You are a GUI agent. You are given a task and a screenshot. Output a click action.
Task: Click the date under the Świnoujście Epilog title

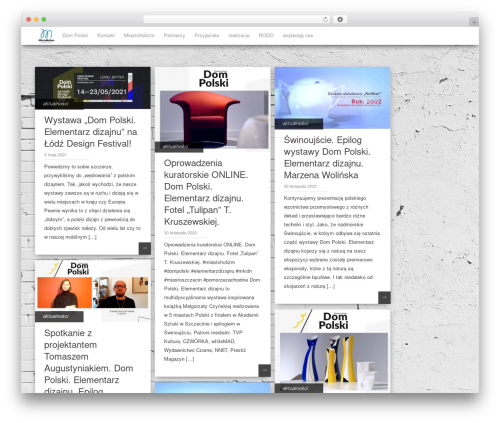(300, 186)
